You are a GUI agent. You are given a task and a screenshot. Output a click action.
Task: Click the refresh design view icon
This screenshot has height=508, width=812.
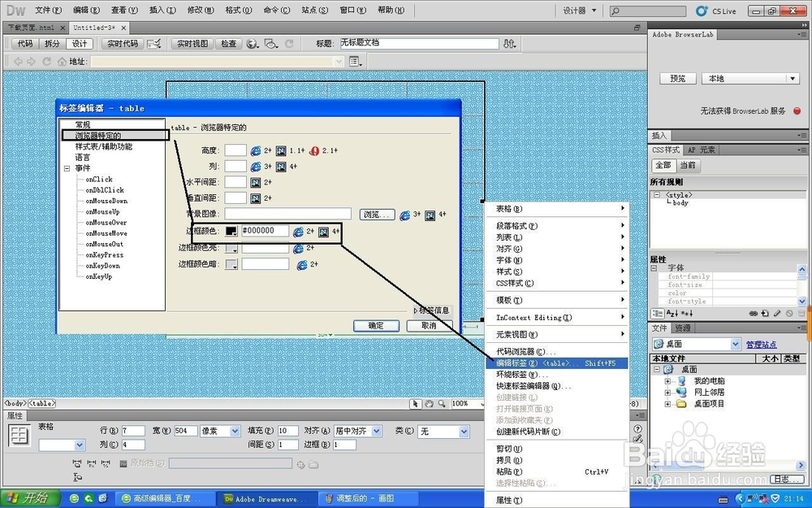coord(290,44)
